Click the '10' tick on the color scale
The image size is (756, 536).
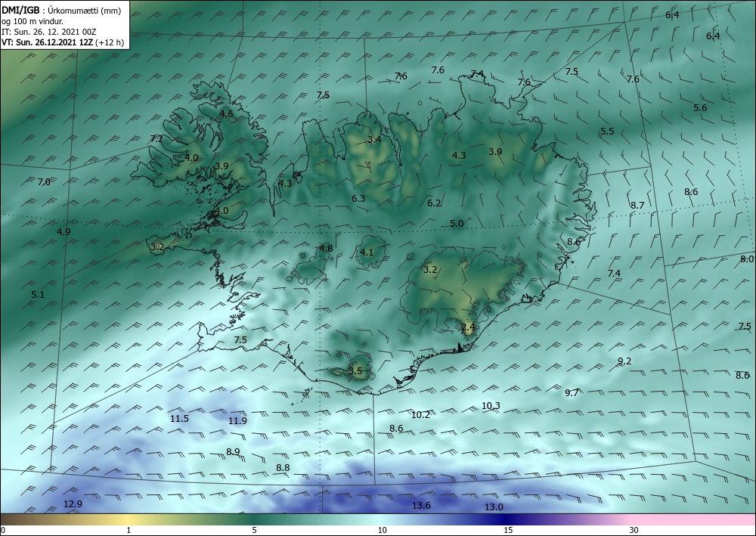[x=382, y=530]
